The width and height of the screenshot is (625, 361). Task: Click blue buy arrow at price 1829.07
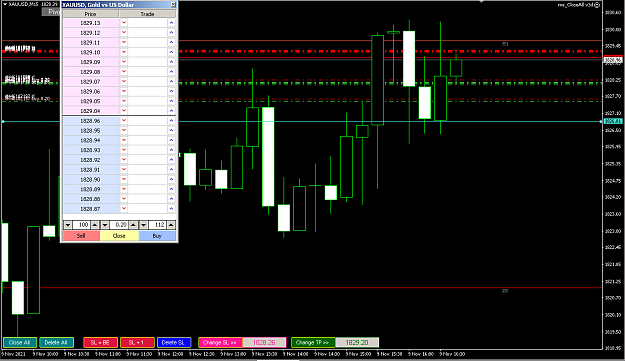[171, 81]
